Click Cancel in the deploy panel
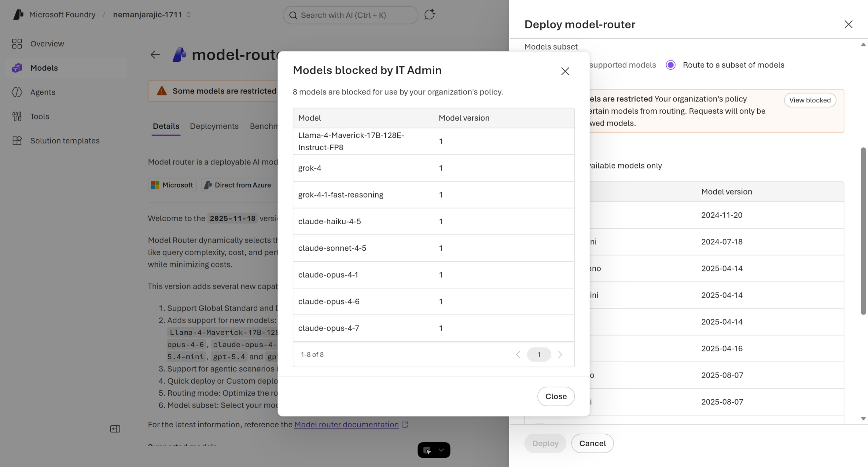Screen dimensions: 868x467 click(592, 444)
